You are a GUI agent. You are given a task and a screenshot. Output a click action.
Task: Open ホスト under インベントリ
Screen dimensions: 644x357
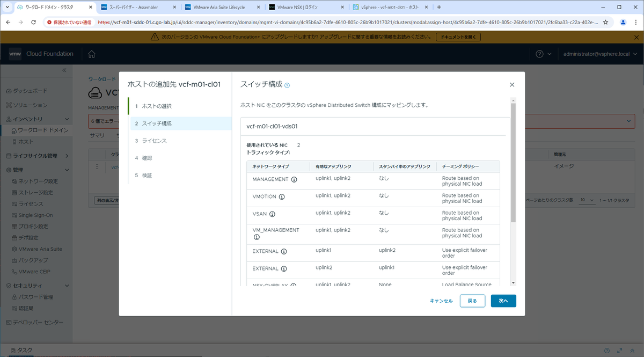pos(26,142)
